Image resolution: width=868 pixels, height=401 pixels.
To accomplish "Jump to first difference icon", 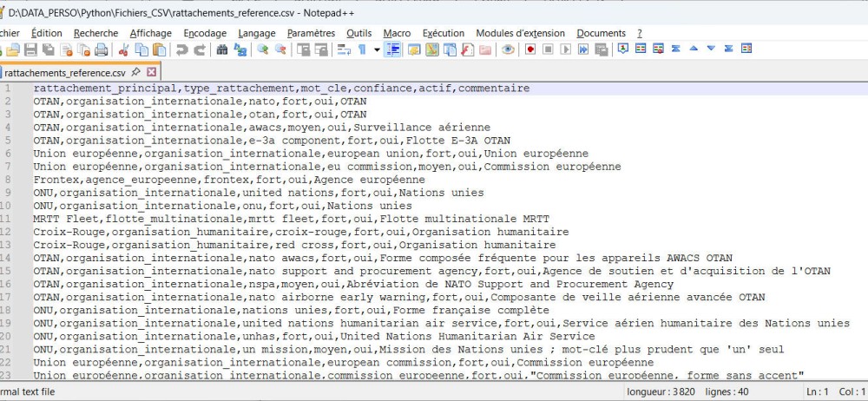I will point(675,49).
